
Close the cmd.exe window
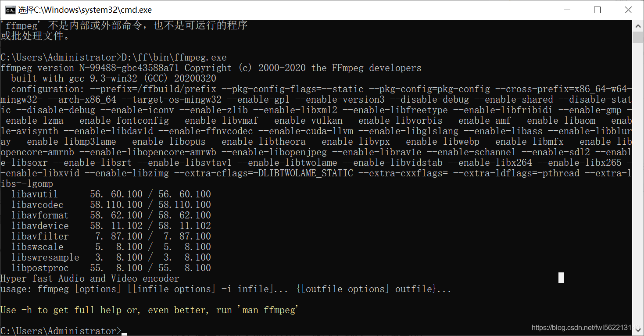point(628,10)
